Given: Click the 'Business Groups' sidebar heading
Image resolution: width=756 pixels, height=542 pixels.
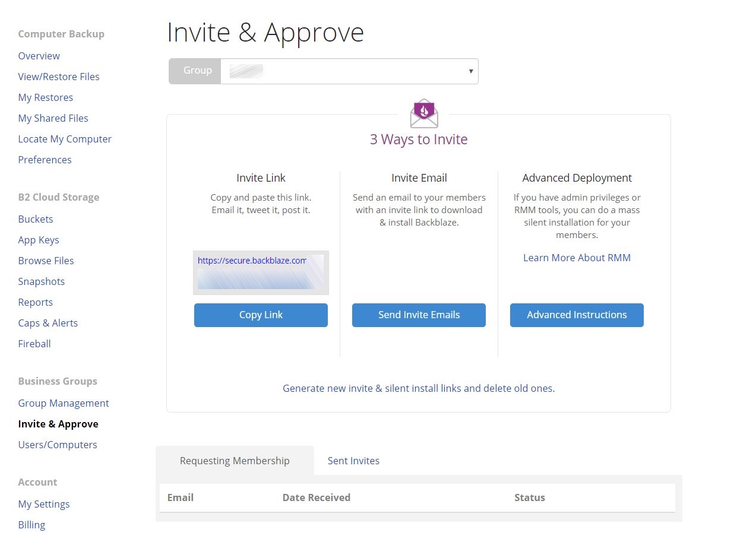Looking at the screenshot, I should [58, 381].
